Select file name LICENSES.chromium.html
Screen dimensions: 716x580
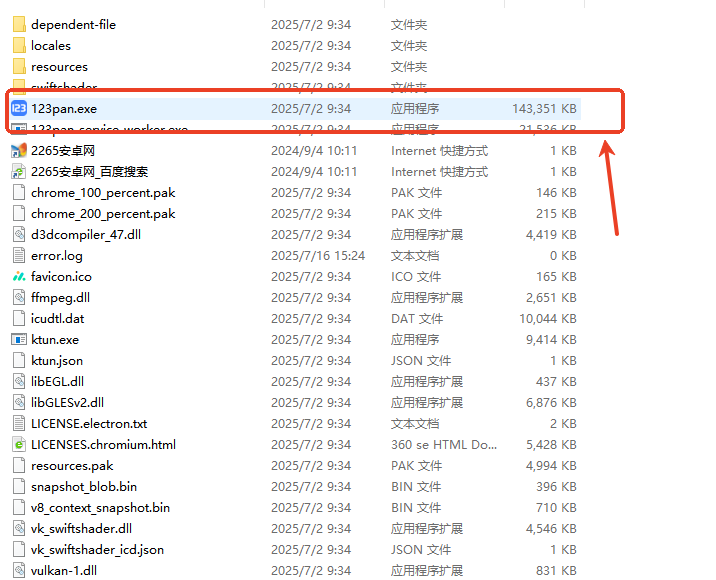104,445
